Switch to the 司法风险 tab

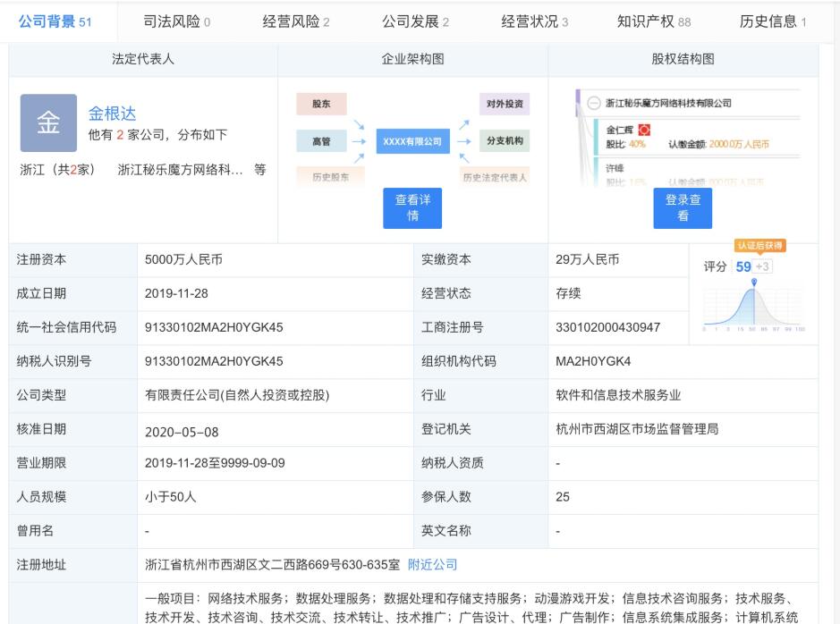(177, 22)
